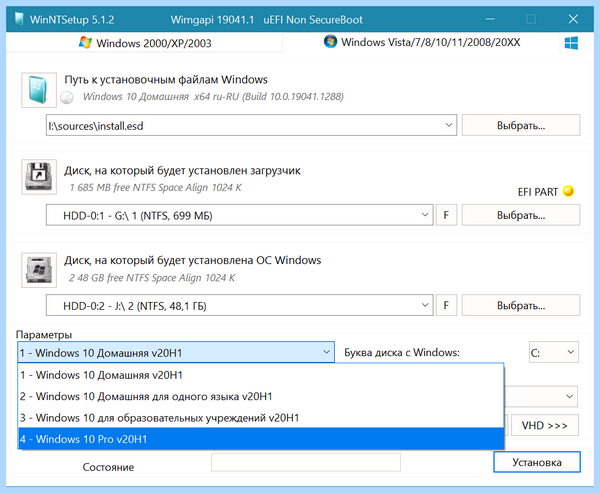Choose 1 - Windows 10 Домашняя v20H1 from list
Viewport: 600px width, 493px height.
click(261, 375)
